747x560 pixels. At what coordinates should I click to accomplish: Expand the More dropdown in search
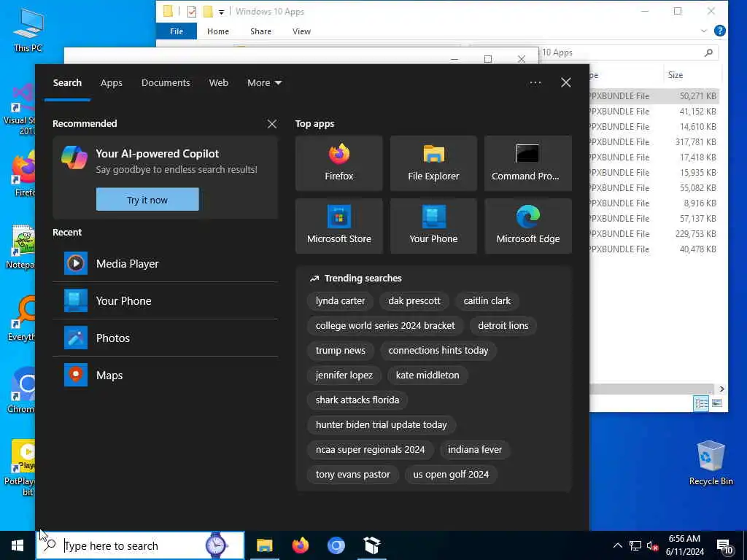pyautogui.click(x=264, y=83)
